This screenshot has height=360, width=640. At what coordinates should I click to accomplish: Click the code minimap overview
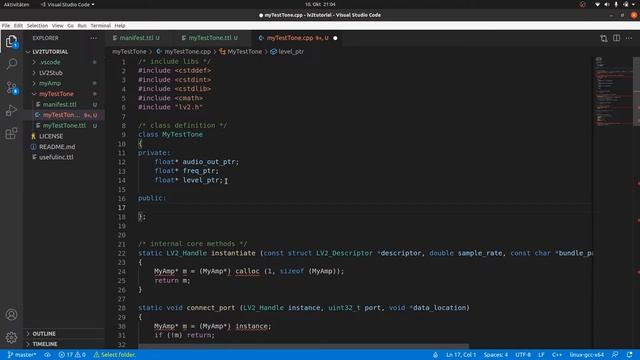pyautogui.click(x=612, y=92)
